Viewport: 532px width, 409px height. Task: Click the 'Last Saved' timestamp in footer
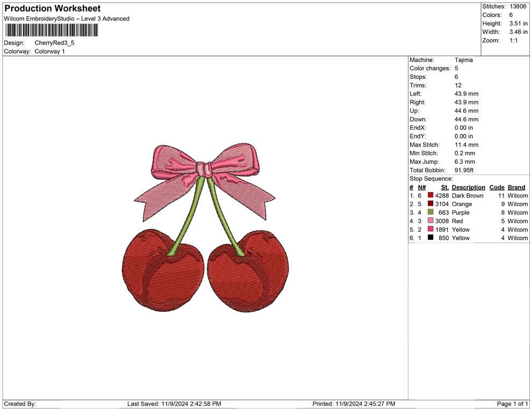tap(174, 404)
